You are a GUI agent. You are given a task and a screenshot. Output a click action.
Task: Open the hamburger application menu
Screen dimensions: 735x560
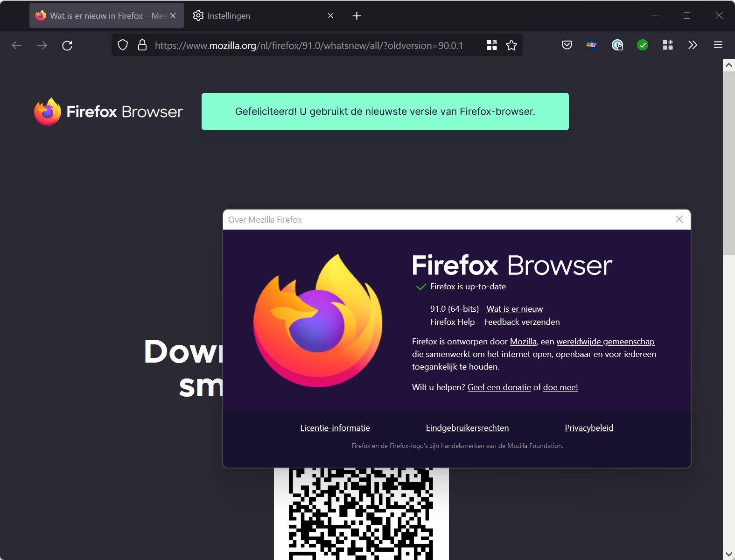[x=718, y=45]
